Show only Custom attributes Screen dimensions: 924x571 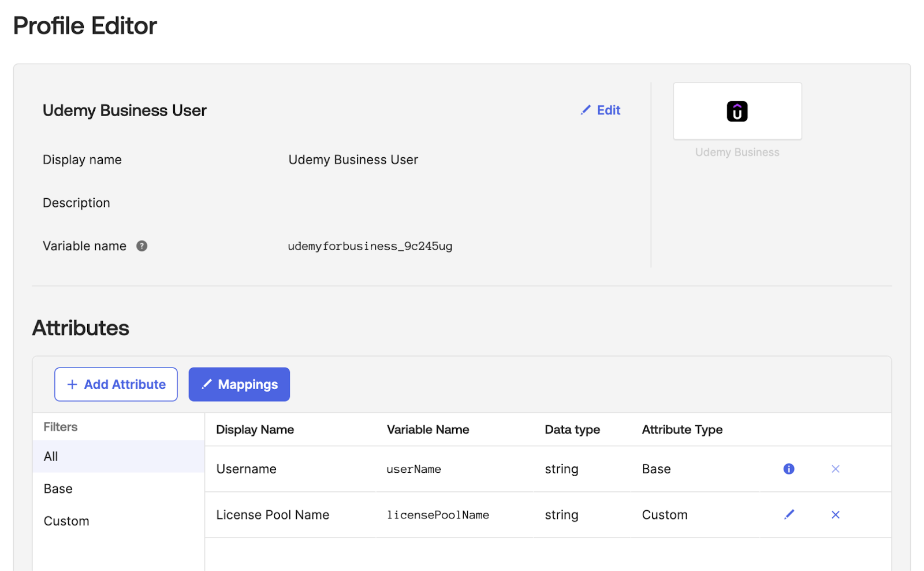tap(66, 521)
